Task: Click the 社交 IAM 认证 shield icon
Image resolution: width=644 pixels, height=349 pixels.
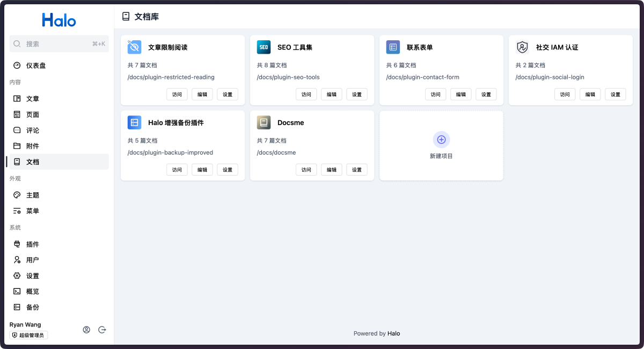Action: point(522,47)
